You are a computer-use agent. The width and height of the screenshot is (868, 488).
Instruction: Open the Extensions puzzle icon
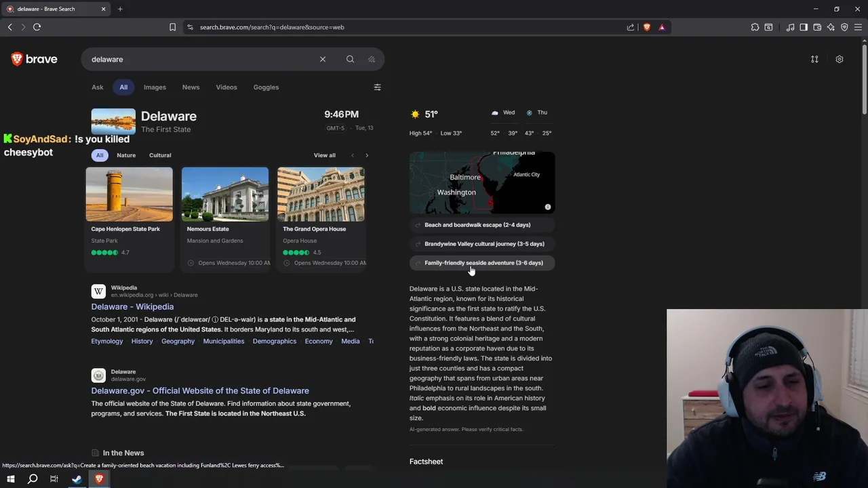click(755, 27)
